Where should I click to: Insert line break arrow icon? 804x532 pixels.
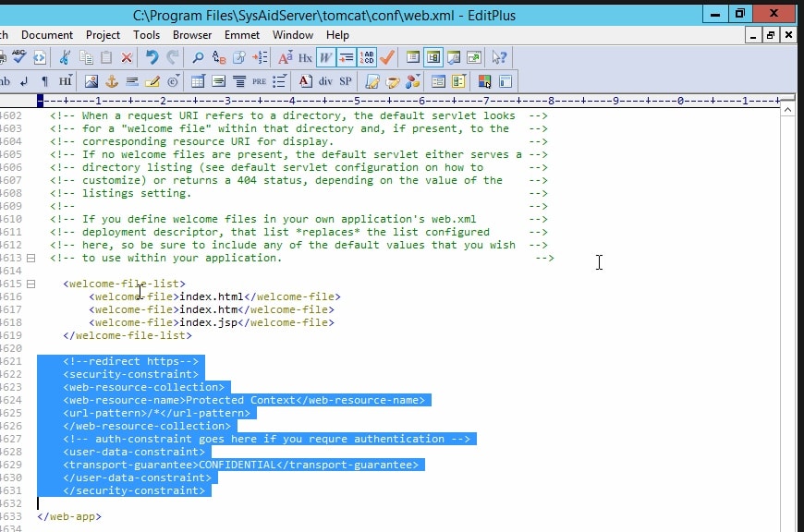24,81
